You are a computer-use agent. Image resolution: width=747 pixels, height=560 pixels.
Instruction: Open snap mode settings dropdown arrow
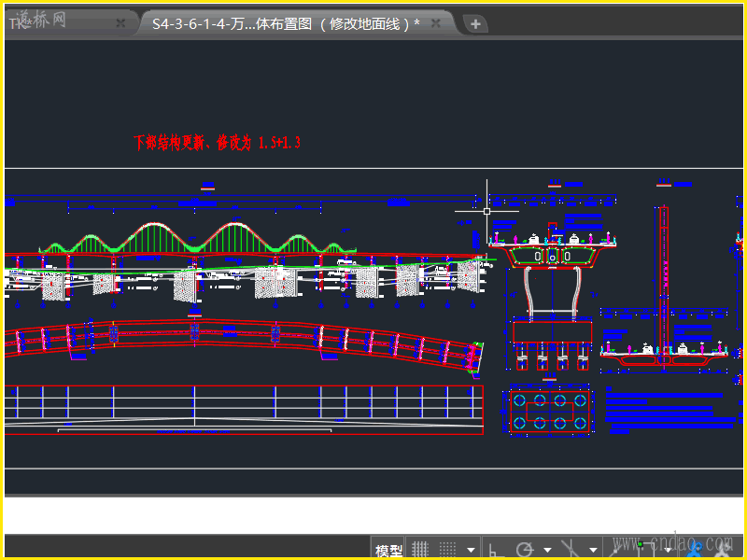(471, 550)
